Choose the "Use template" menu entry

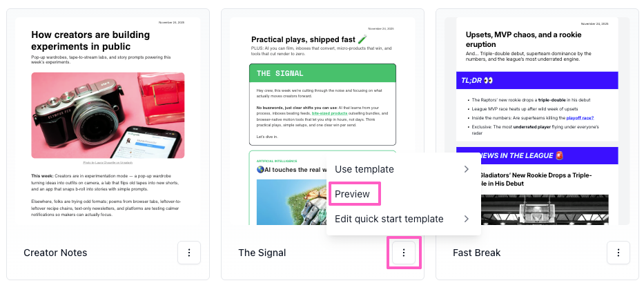(x=364, y=169)
